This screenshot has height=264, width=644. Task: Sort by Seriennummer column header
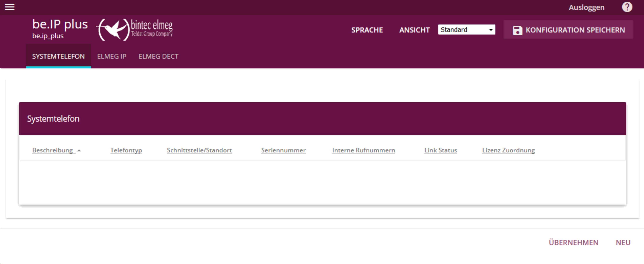point(283,150)
